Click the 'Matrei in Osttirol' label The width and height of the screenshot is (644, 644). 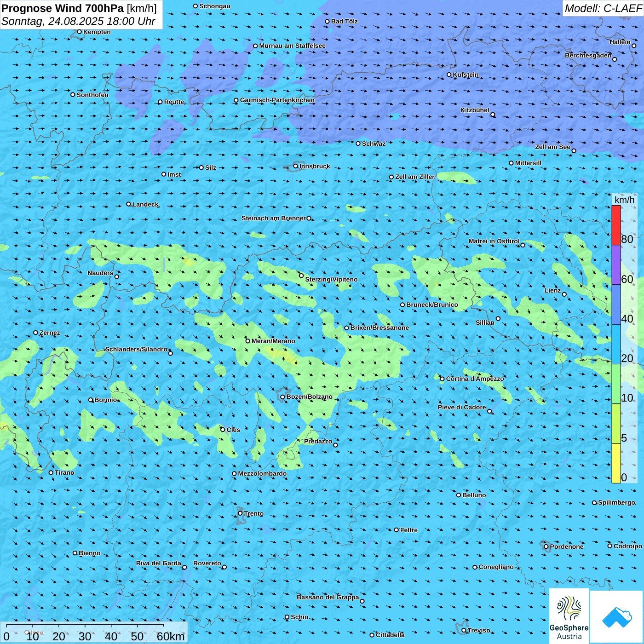coord(494,241)
